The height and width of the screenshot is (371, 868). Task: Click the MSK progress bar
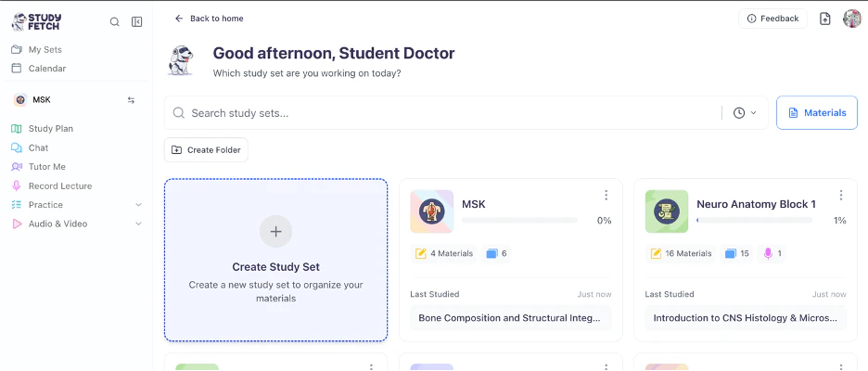coord(519,221)
